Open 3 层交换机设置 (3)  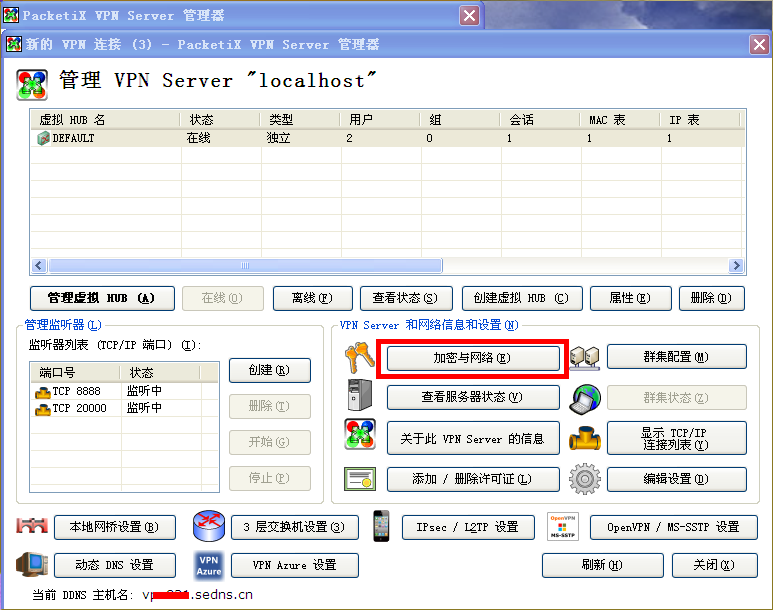[x=295, y=528]
